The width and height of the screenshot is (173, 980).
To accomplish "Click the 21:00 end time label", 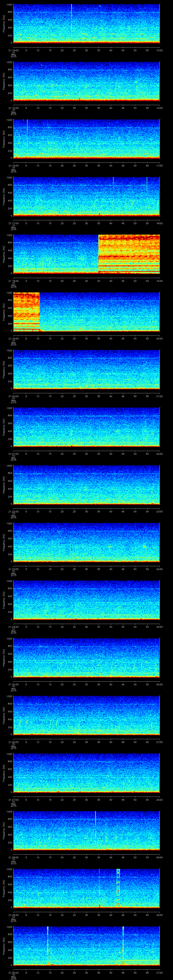I will tap(160, 396).
